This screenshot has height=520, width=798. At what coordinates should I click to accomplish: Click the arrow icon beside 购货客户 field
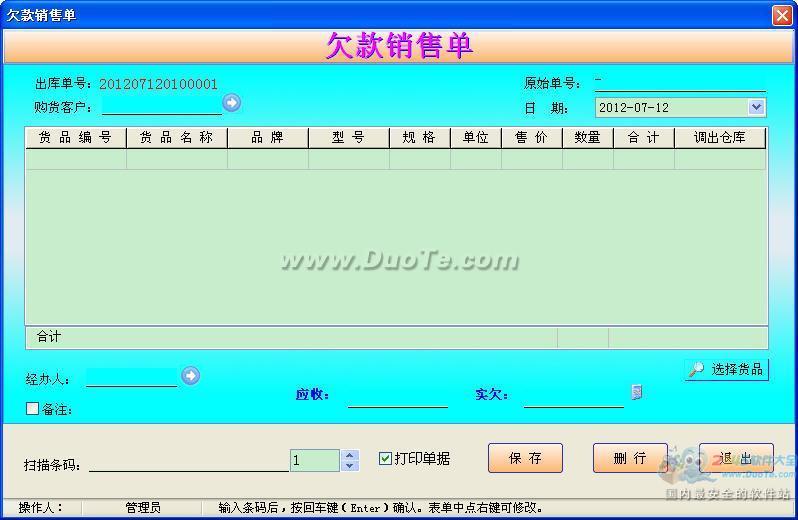pos(232,103)
